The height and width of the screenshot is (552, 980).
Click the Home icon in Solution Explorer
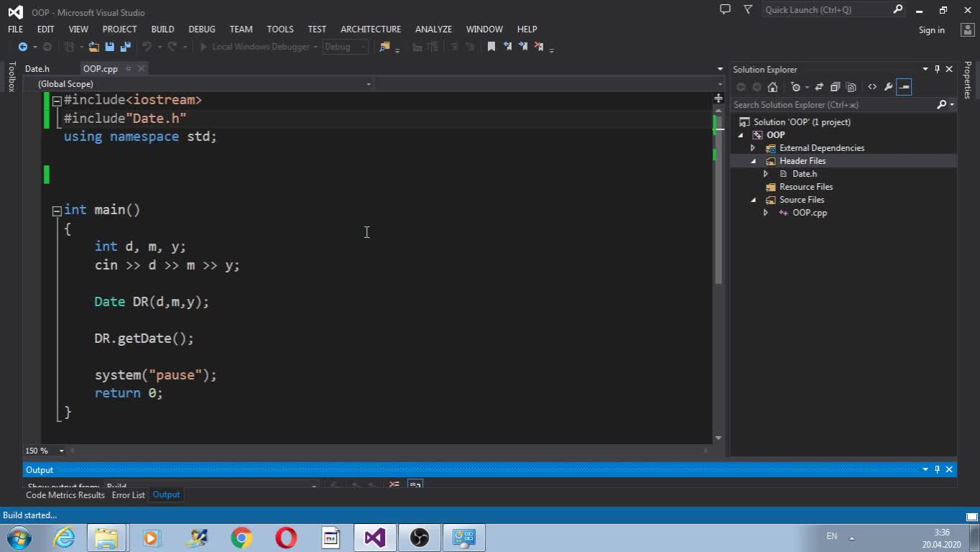[x=772, y=87]
